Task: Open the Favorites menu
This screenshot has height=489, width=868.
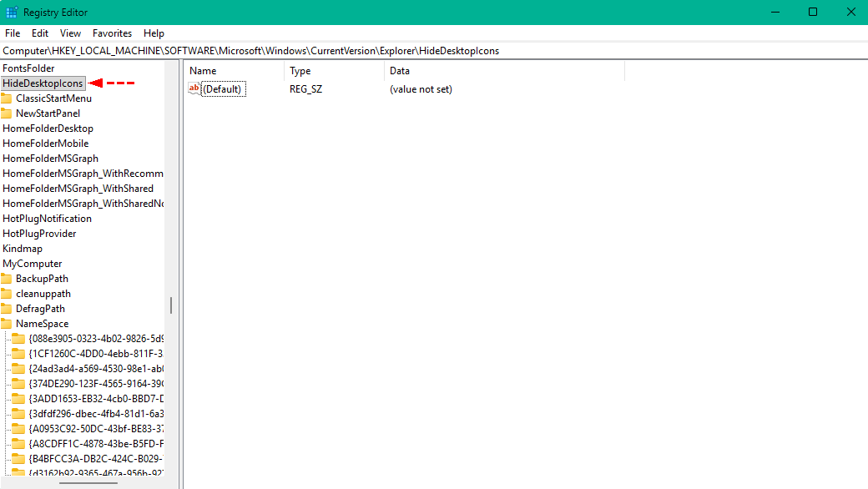Action: click(x=112, y=33)
